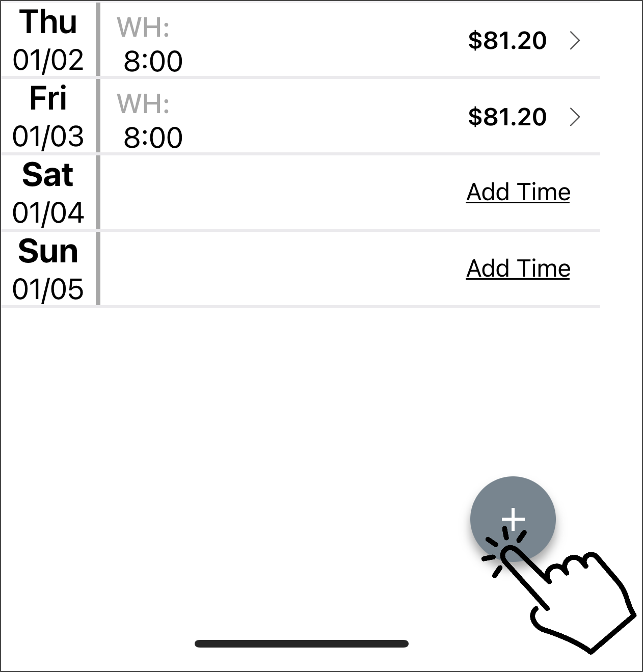Viewport: 643px width, 672px height.
Task: Select the 01/02 date cell
Action: pyautogui.click(x=48, y=60)
